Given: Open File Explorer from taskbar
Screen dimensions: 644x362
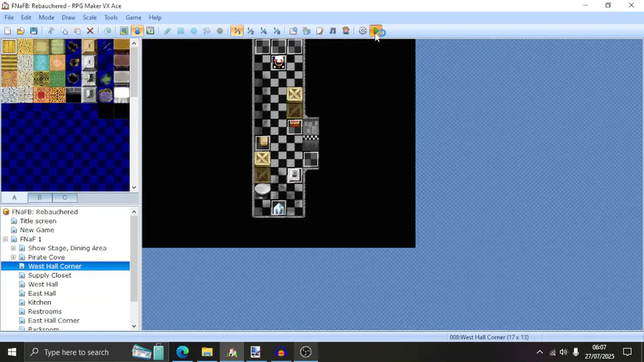Looking at the screenshot, I should pos(207,352).
